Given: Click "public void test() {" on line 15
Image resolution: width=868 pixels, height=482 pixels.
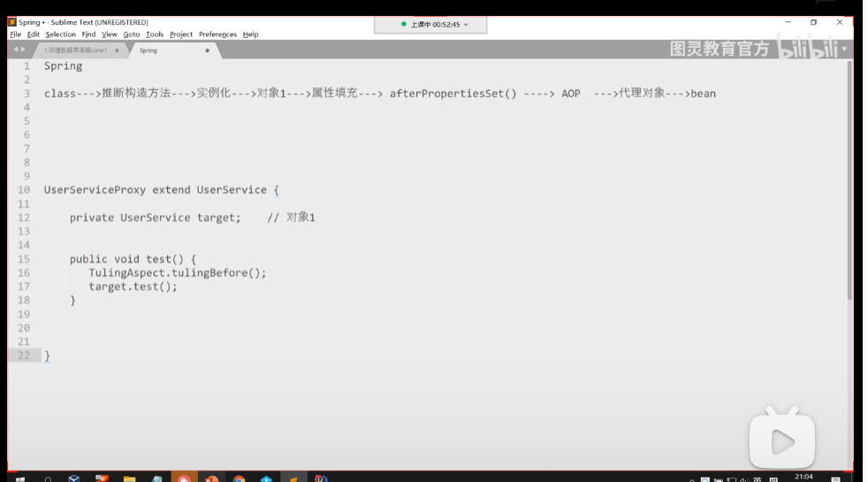Looking at the screenshot, I should click(x=133, y=259).
